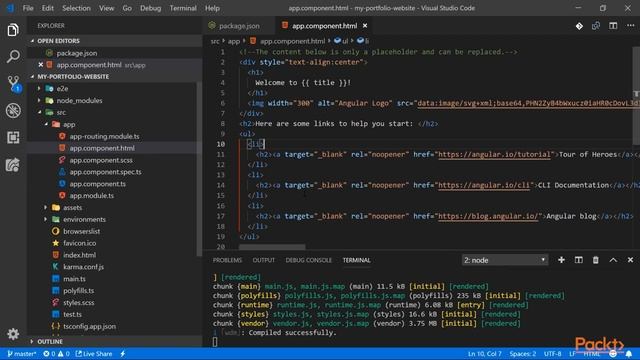Open changes compare icon in editor toolbar
The height and width of the screenshot is (360, 640).
(x=596, y=26)
